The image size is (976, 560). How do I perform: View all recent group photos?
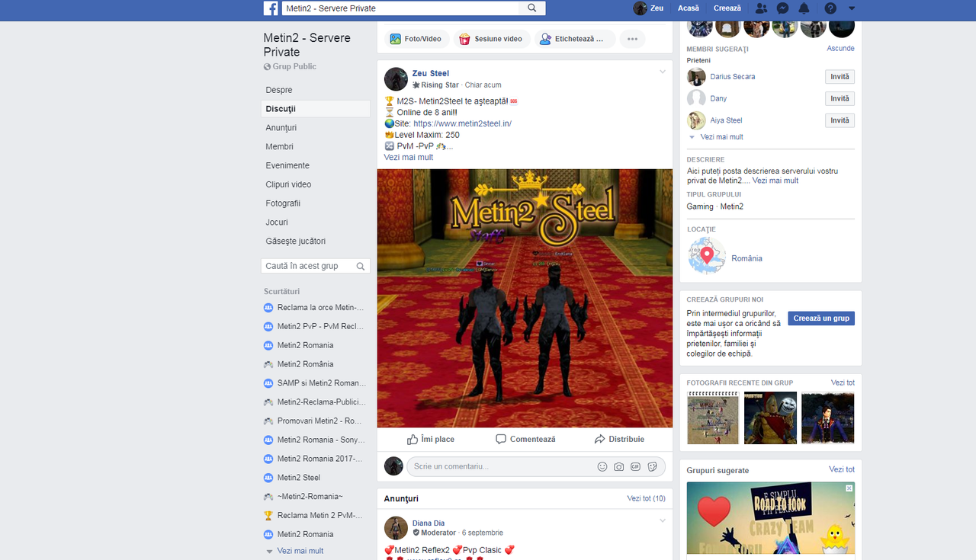point(843,382)
